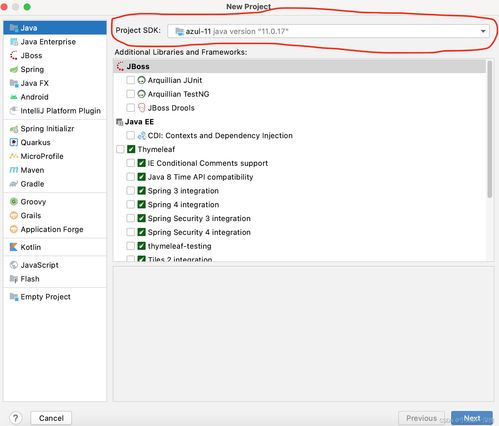
Task: Click the Android robot icon
Action: click(x=14, y=97)
